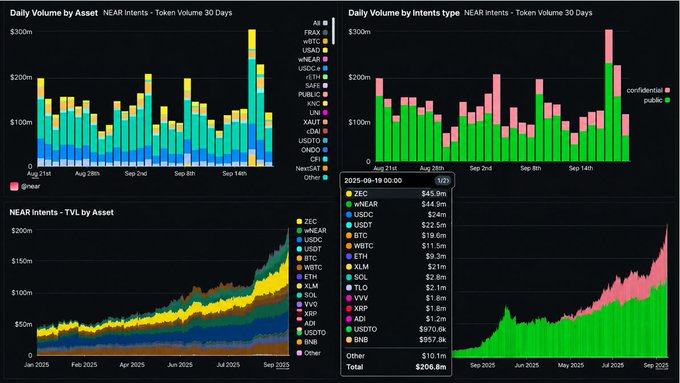This screenshot has width=680, height=383.
Task: Toggle XRP in the TVL by Asset legend
Action: [307, 313]
